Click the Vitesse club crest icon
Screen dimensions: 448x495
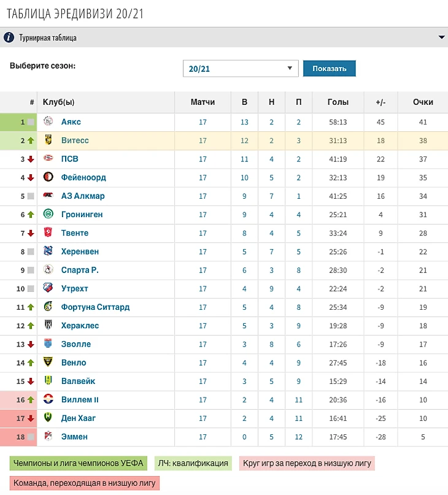point(48,140)
